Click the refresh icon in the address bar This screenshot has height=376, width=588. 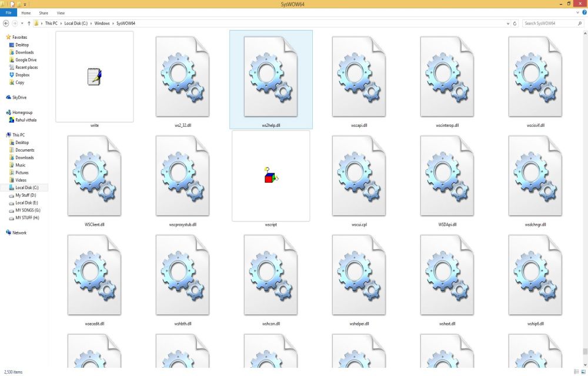pyautogui.click(x=515, y=23)
